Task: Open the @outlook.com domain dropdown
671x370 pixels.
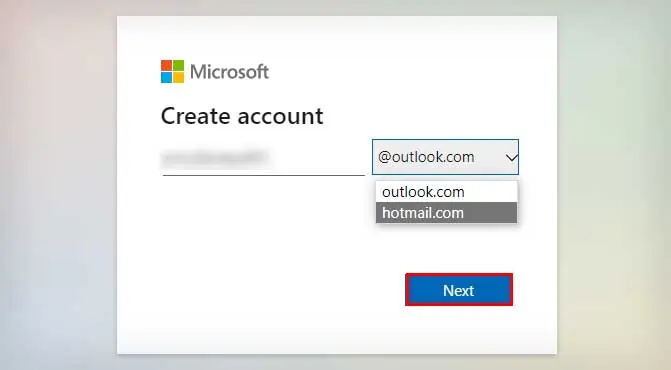Action: [x=445, y=157]
